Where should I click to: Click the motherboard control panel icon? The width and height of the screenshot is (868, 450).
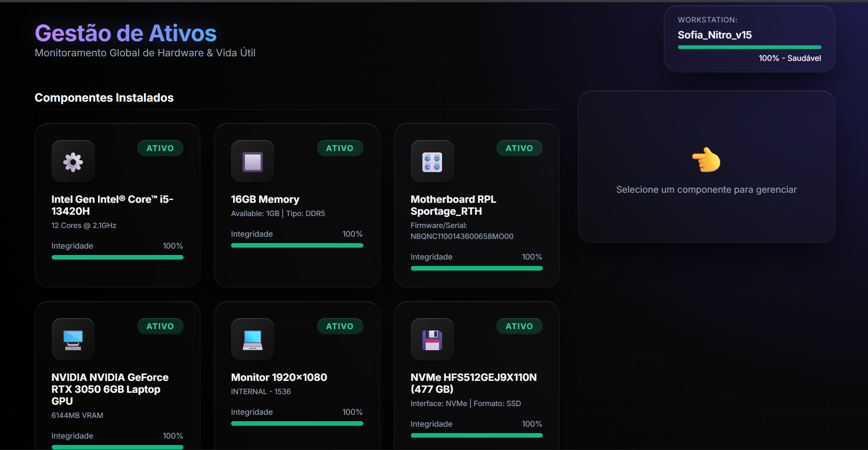coord(432,162)
